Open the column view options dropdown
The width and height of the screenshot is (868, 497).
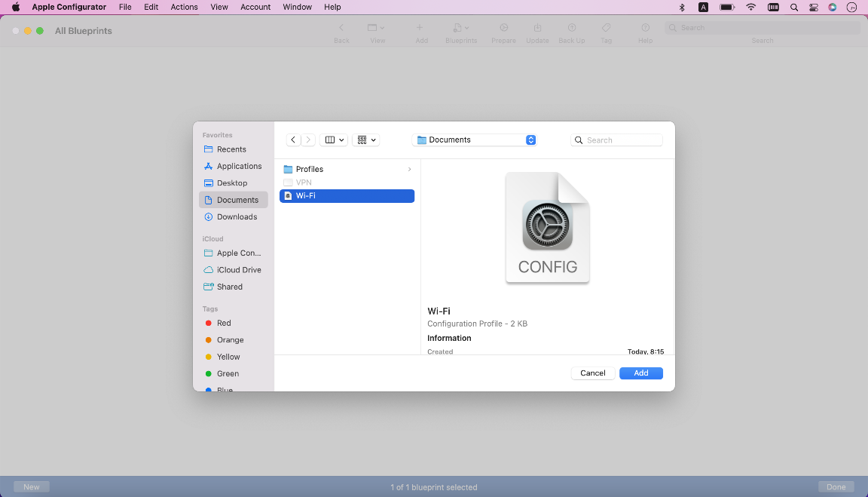334,140
